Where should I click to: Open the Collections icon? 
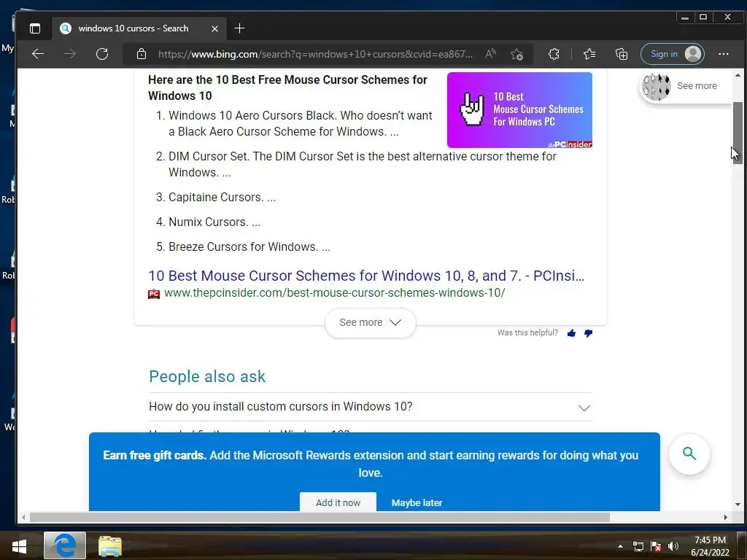click(622, 54)
